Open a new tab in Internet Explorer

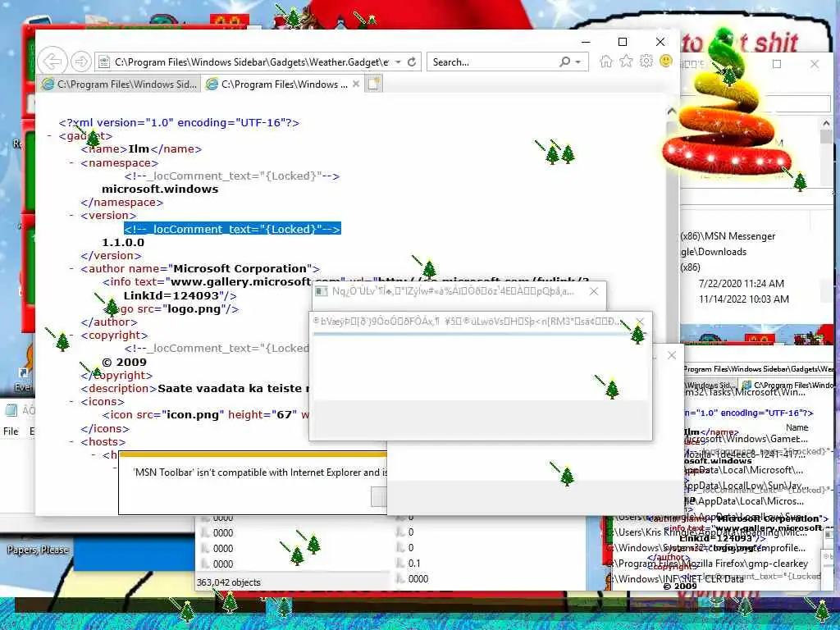374,84
